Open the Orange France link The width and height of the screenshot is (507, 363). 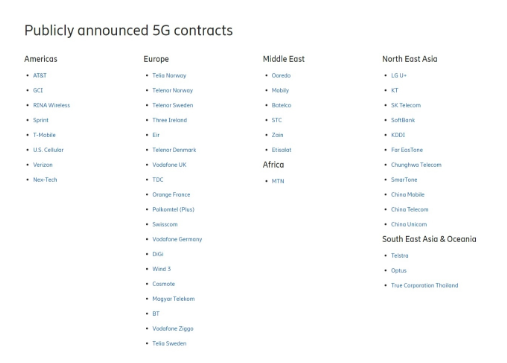[x=171, y=195]
